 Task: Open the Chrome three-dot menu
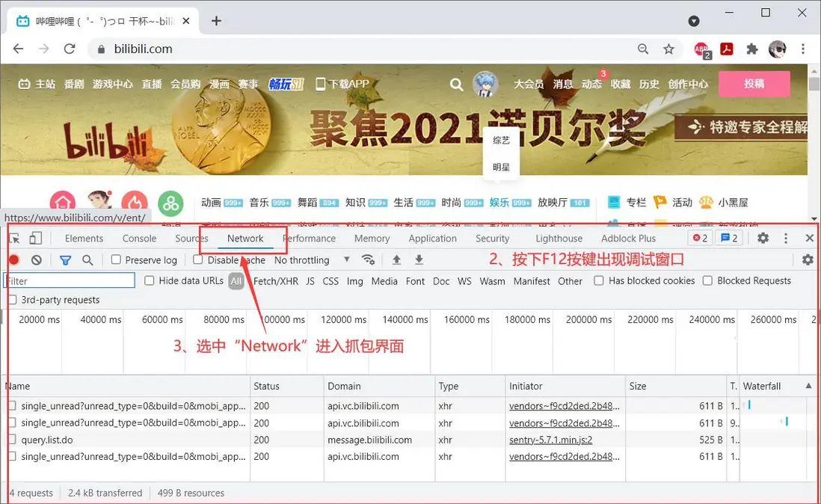[x=802, y=49]
